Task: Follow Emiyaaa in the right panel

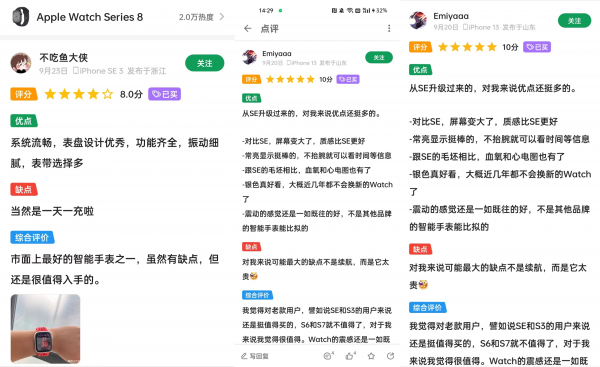Action: [574, 21]
